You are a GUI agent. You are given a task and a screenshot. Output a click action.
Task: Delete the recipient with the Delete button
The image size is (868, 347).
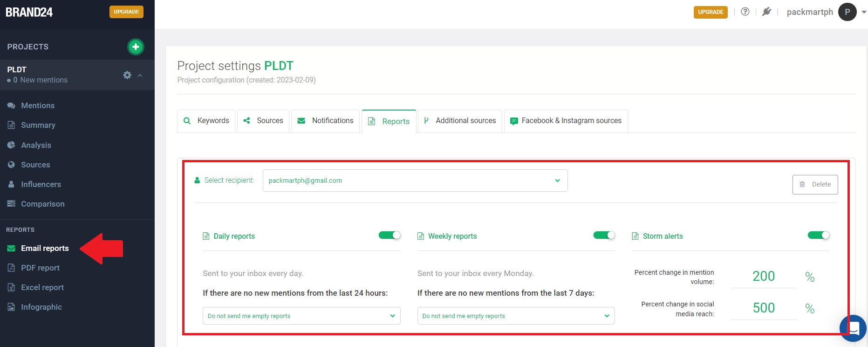pos(815,185)
